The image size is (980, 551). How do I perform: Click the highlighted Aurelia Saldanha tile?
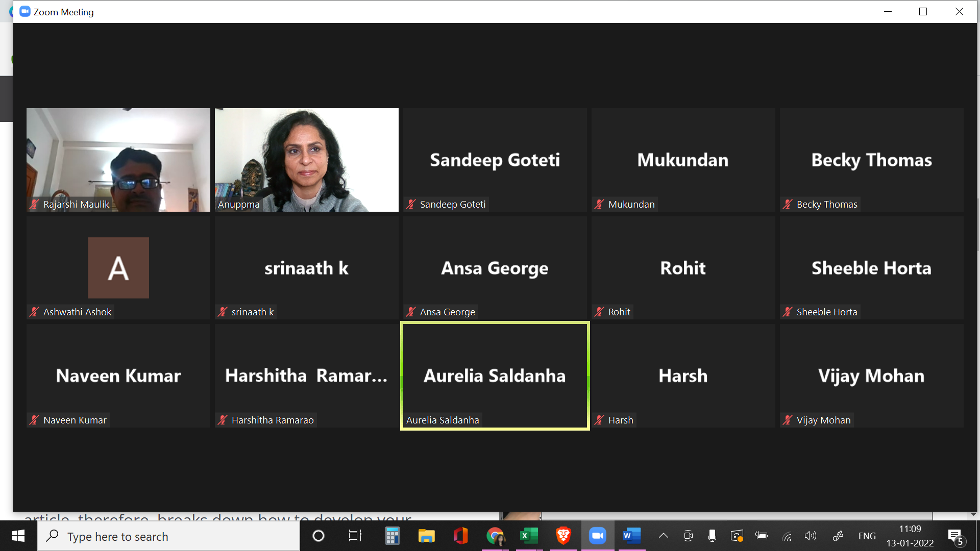(x=495, y=375)
